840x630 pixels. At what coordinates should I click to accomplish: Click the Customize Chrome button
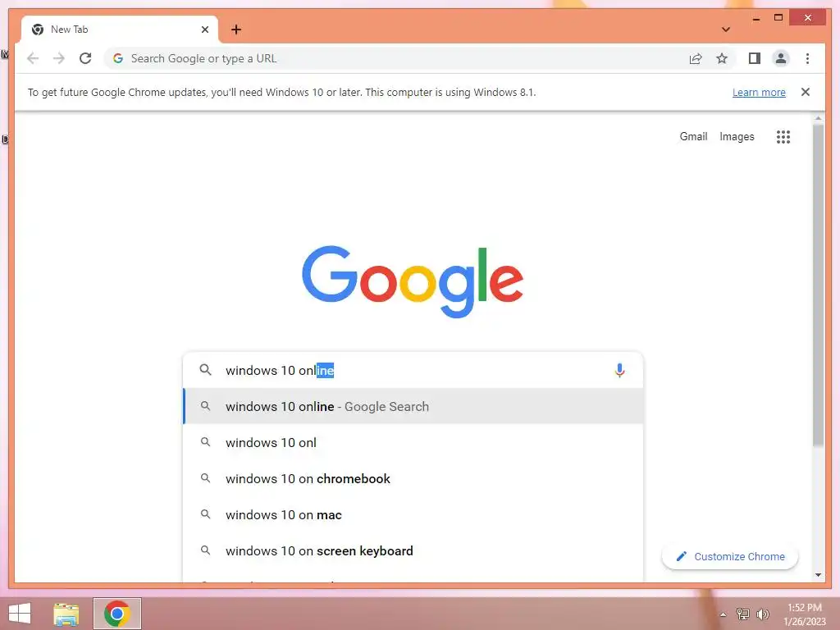(730, 557)
